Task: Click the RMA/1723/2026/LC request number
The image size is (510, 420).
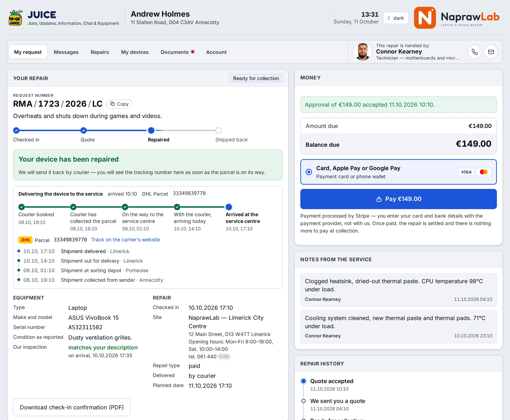Action: click(x=58, y=104)
